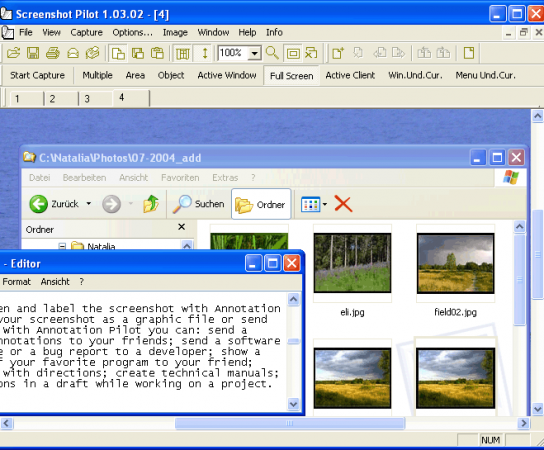This screenshot has height=450, width=544.
Task: Click the blank page icon ending the toolbar
Action: [x=469, y=53]
